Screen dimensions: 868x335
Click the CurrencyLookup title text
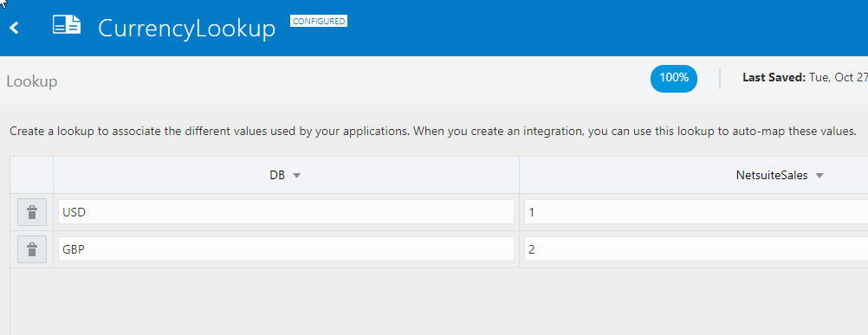[x=186, y=29]
